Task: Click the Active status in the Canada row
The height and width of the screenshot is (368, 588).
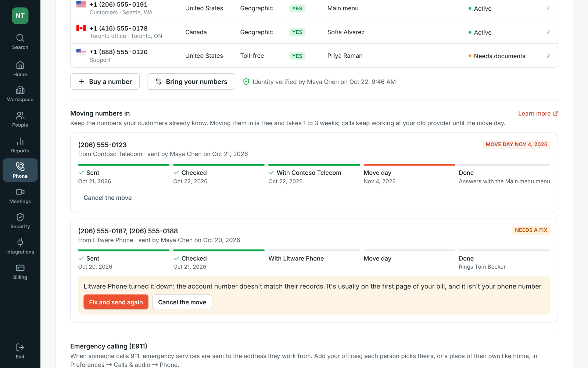Action: pyautogui.click(x=480, y=32)
